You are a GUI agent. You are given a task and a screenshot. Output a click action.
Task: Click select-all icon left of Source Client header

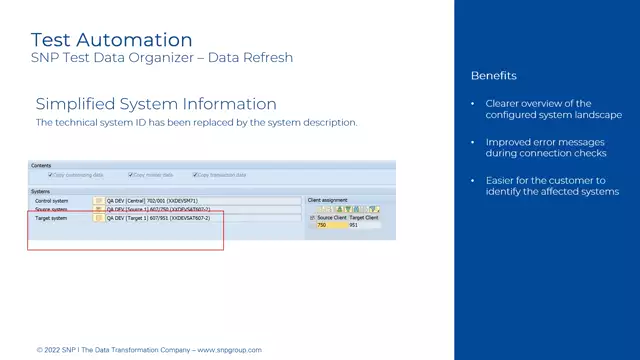(312, 218)
